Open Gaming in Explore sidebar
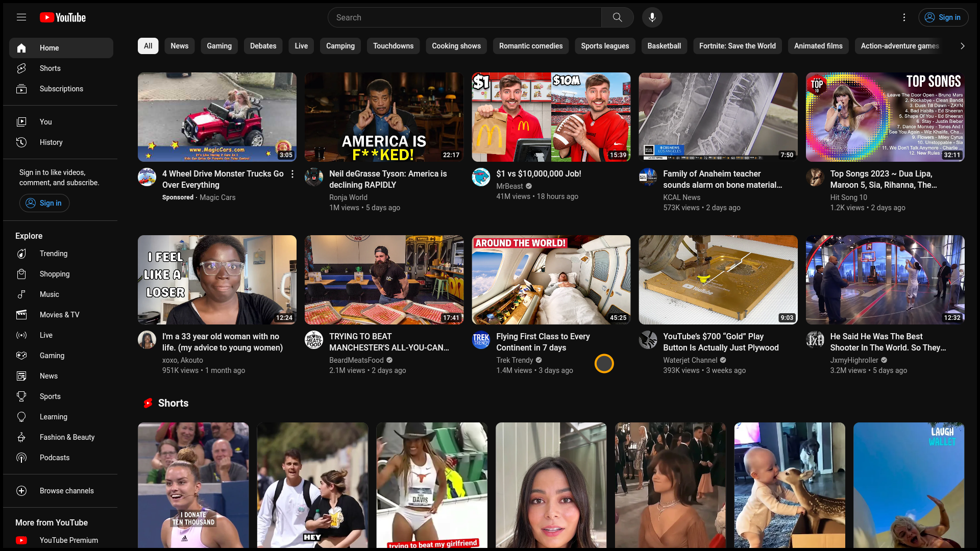The height and width of the screenshot is (551, 980). 61,356
